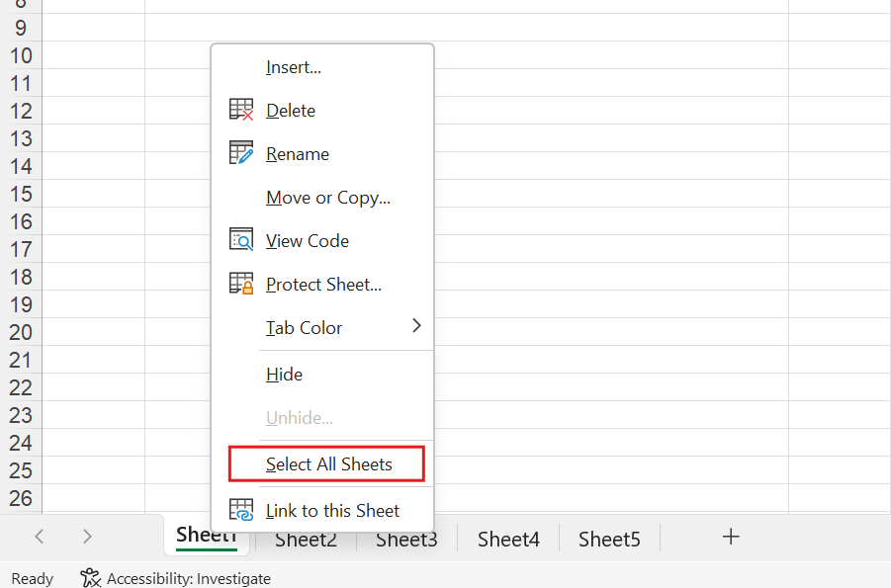Select row 24 header

21,443
